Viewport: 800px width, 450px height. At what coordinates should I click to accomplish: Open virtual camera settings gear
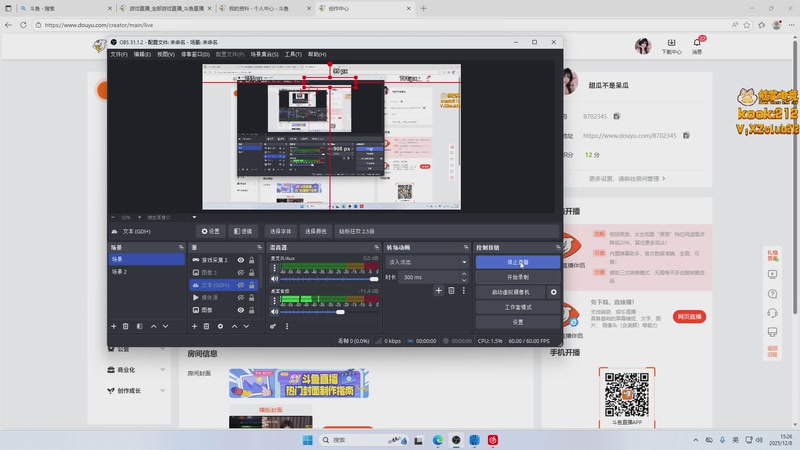pyautogui.click(x=554, y=292)
